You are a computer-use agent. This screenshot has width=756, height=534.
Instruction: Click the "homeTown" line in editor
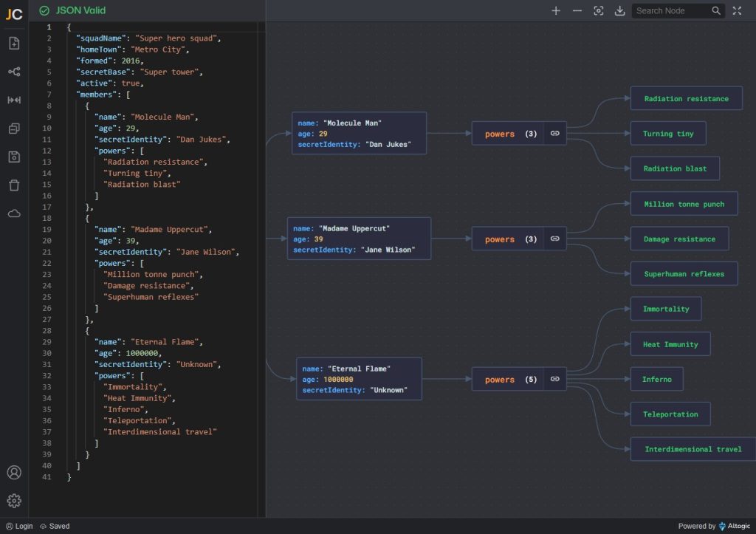[133, 49]
